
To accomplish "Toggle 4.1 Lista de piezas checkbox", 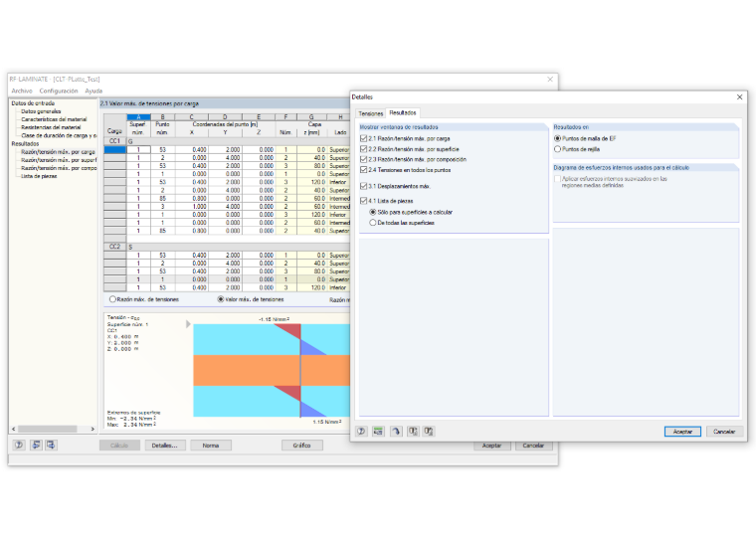I will [x=363, y=201].
